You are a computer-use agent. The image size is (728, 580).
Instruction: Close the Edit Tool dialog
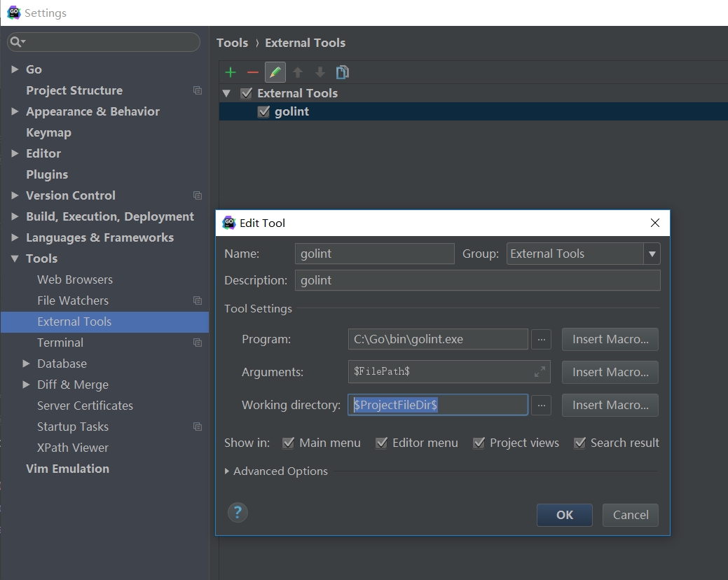tap(655, 223)
